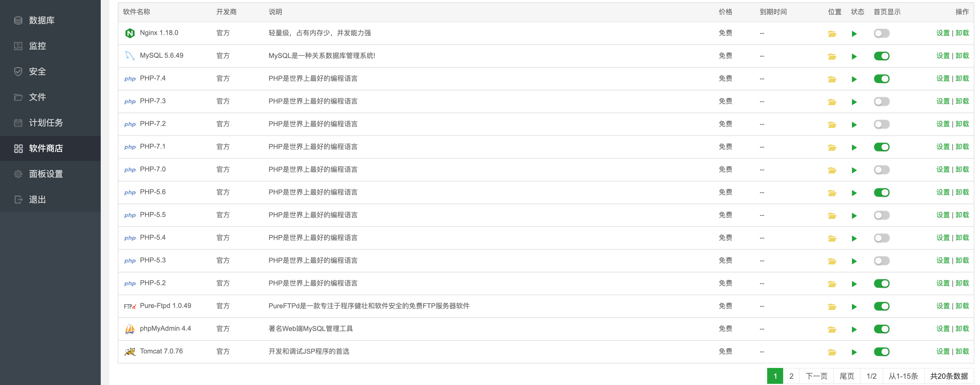Click the MySQL dolphin logo icon

click(x=130, y=56)
